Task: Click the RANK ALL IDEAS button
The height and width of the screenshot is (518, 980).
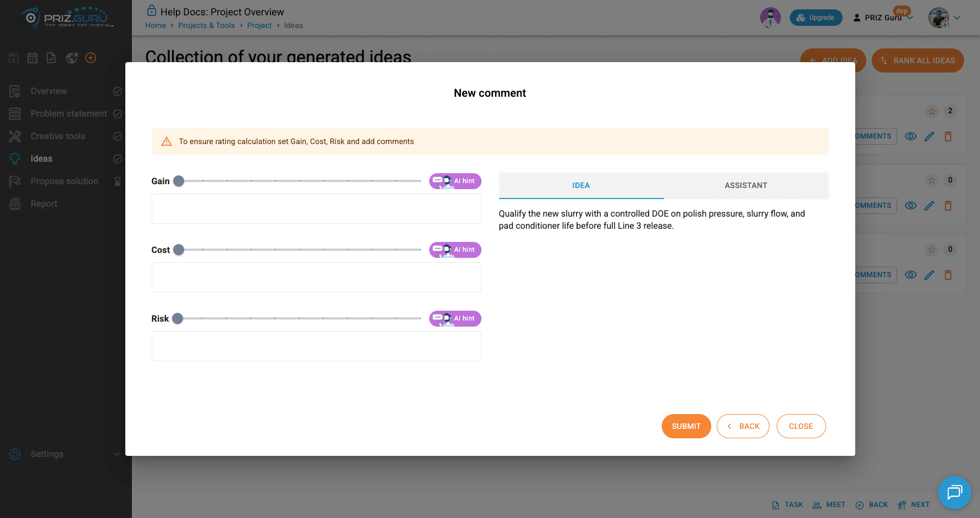Action: pos(917,60)
